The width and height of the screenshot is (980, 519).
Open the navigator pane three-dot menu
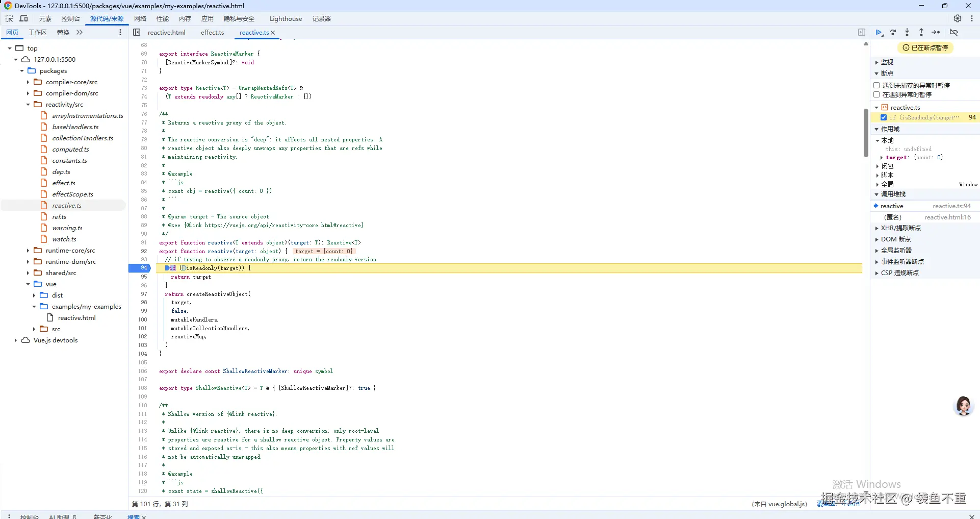120,33
